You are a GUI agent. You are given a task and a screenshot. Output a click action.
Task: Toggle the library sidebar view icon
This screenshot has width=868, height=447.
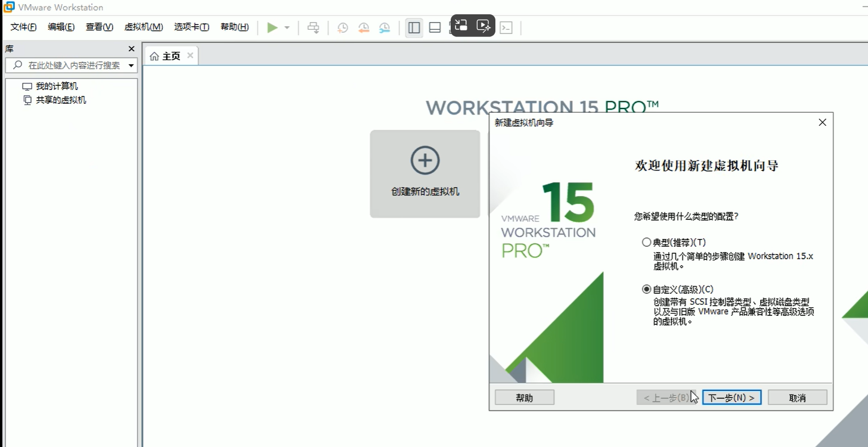414,27
